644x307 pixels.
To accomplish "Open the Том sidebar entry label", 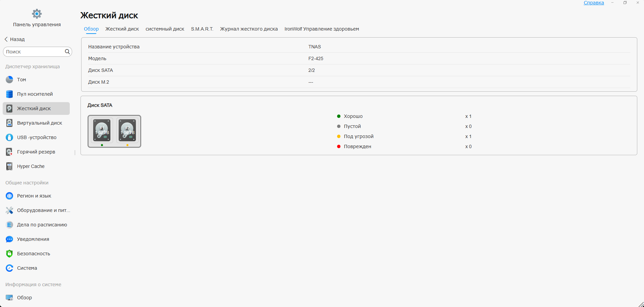I will 21,80.
